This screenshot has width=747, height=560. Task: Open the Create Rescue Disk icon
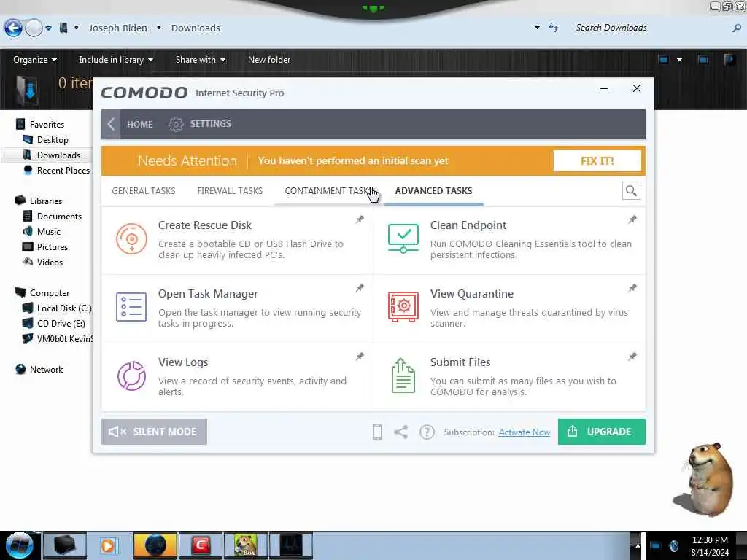(x=131, y=238)
